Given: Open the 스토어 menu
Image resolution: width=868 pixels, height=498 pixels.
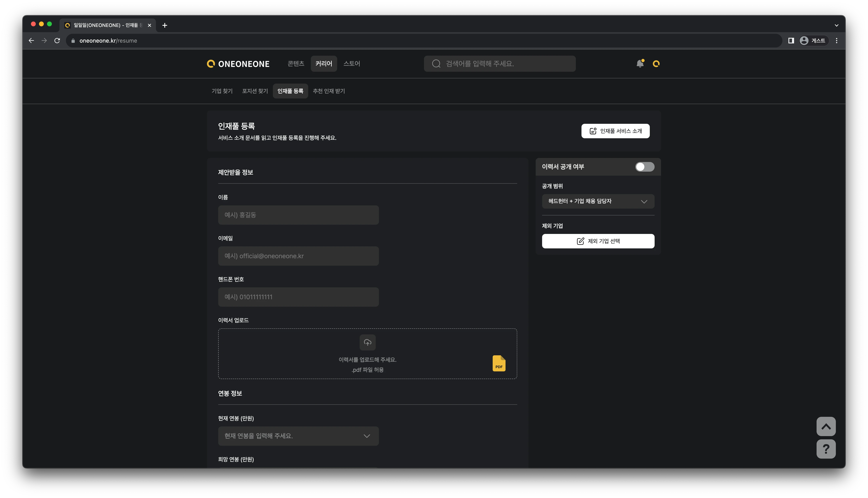Looking at the screenshot, I should click(x=351, y=64).
